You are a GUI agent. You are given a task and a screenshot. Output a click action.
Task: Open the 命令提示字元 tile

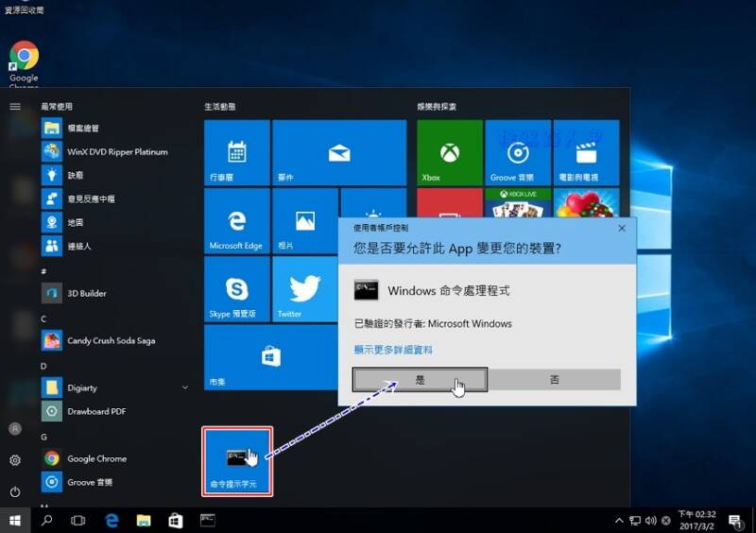click(237, 461)
